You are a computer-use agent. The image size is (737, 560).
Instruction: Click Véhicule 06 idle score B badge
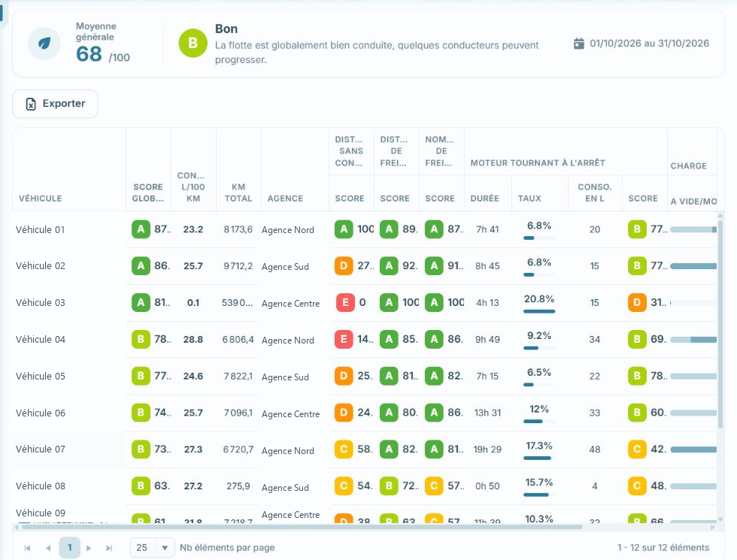[637, 413]
